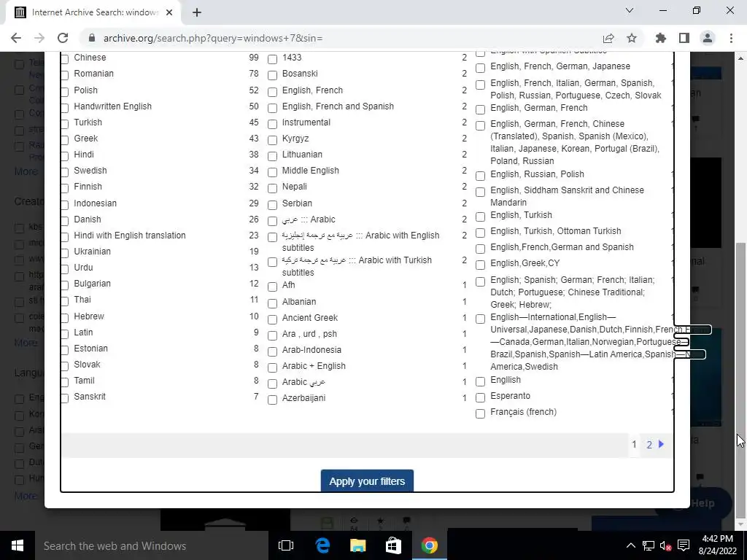Open the Action Center notifications icon

(684, 545)
